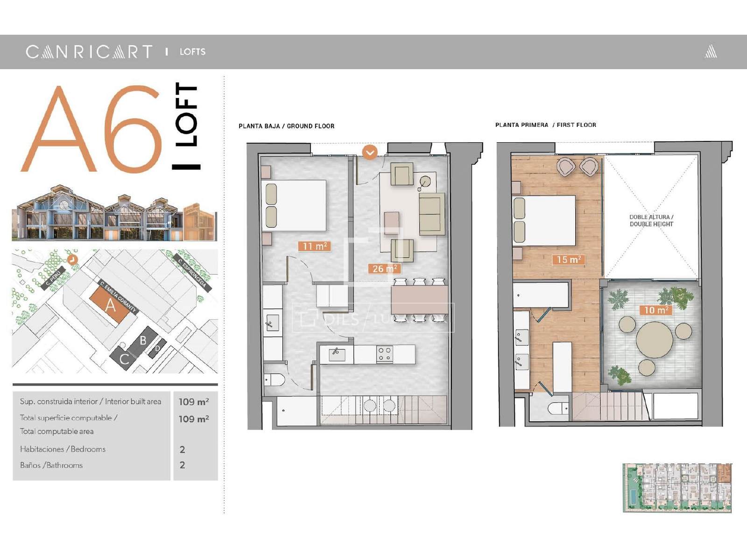Select the Total computable area label

tap(69, 424)
